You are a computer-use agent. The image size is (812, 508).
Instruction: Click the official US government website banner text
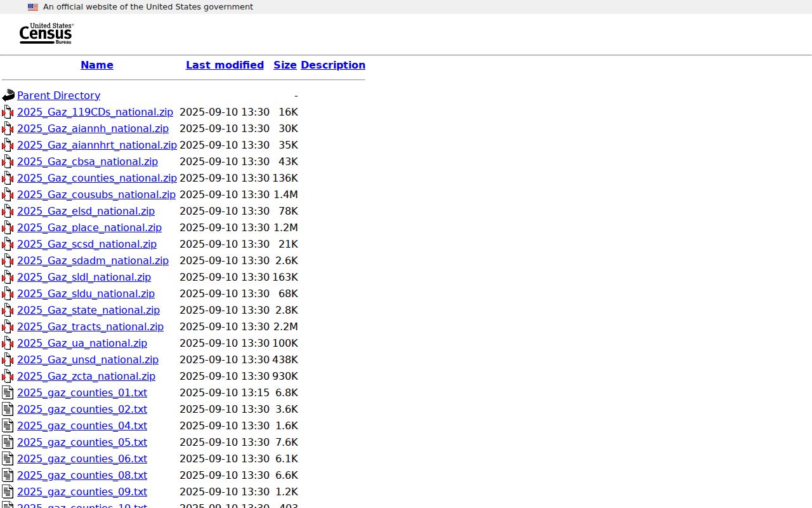148,7
